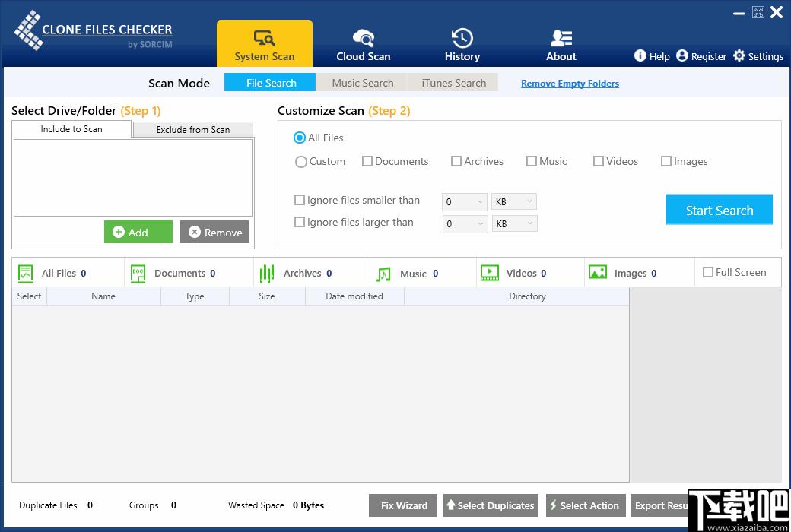Click the Music note results icon

[x=383, y=274]
